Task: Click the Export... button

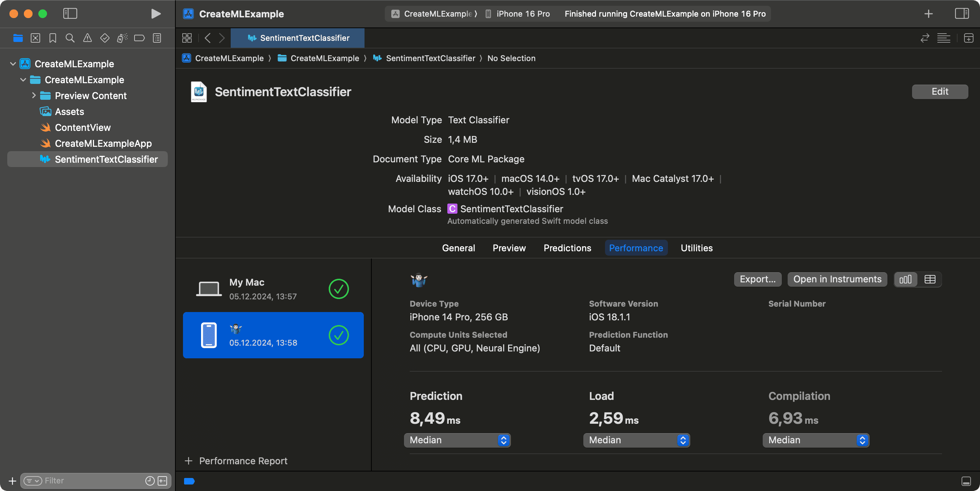Action: coord(757,279)
